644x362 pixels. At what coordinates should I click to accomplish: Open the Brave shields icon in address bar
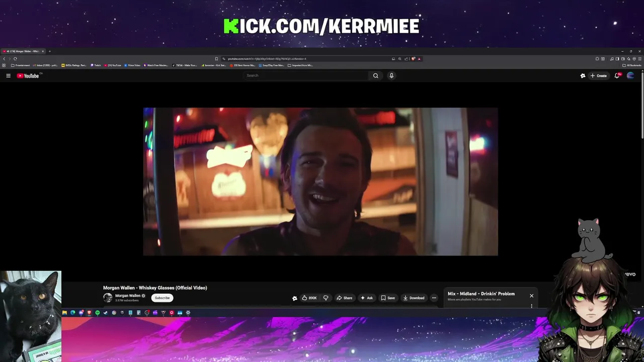[413, 59]
